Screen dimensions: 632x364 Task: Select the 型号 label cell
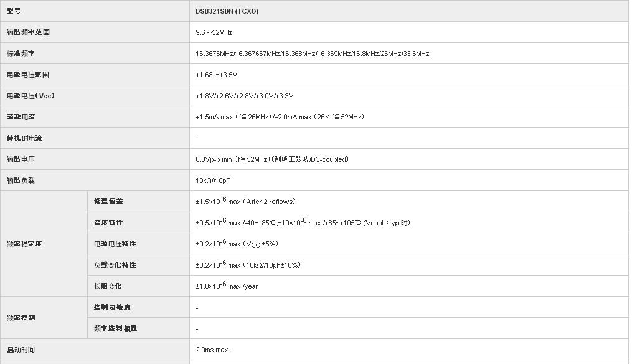point(14,11)
